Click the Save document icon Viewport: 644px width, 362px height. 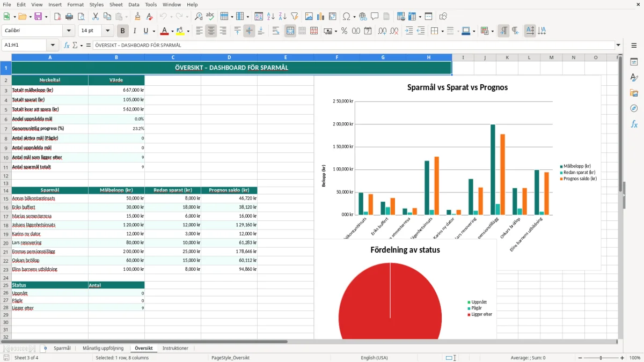point(38,17)
